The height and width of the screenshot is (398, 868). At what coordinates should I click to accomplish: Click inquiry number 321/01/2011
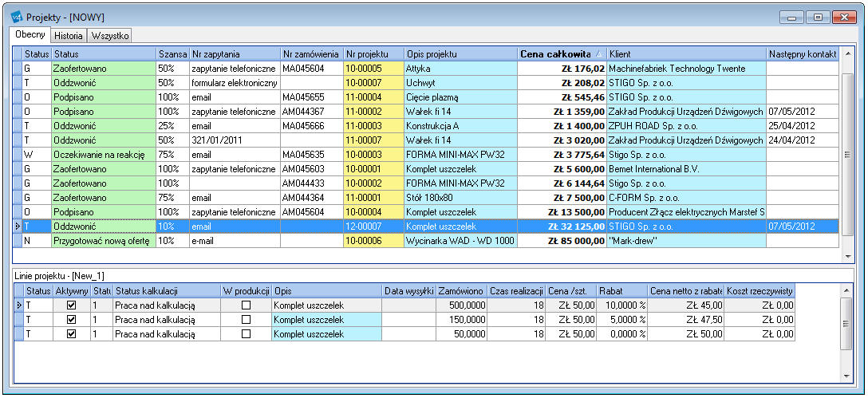pyautogui.click(x=235, y=140)
